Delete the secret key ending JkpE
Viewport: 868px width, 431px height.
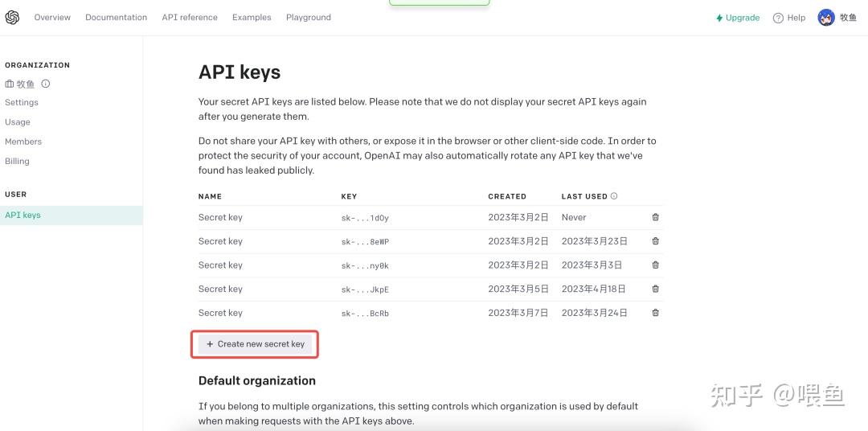655,289
